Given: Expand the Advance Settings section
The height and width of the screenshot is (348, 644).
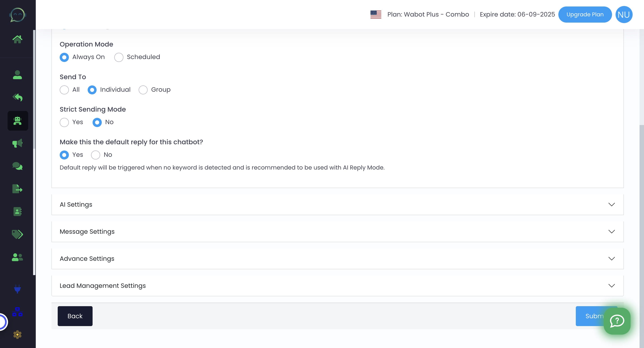Looking at the screenshot, I should pyautogui.click(x=337, y=259).
